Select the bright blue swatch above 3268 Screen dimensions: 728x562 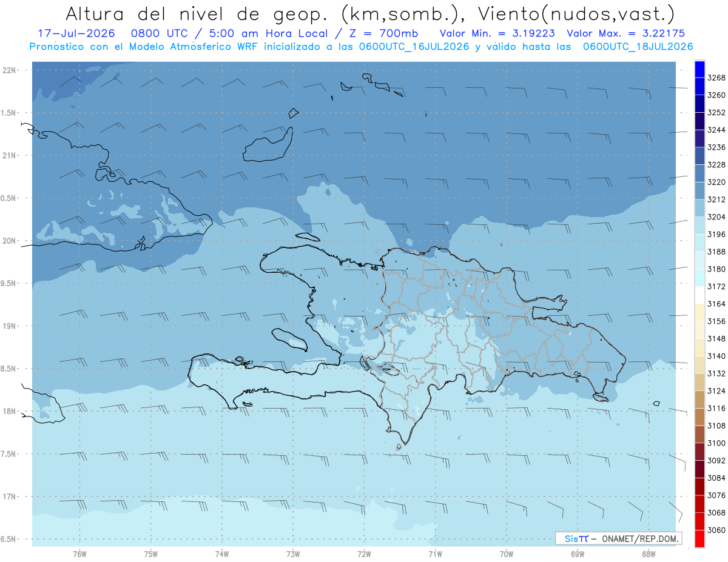(x=699, y=69)
